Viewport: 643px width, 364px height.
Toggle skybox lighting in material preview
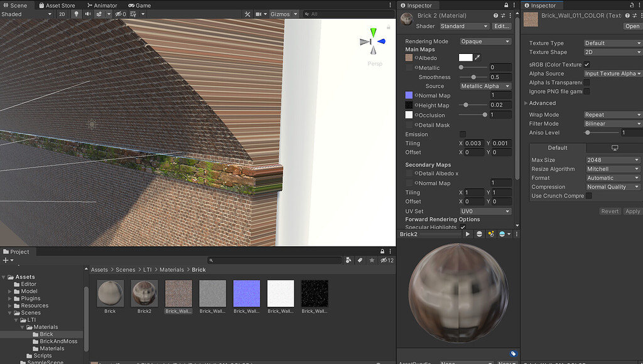(x=502, y=233)
